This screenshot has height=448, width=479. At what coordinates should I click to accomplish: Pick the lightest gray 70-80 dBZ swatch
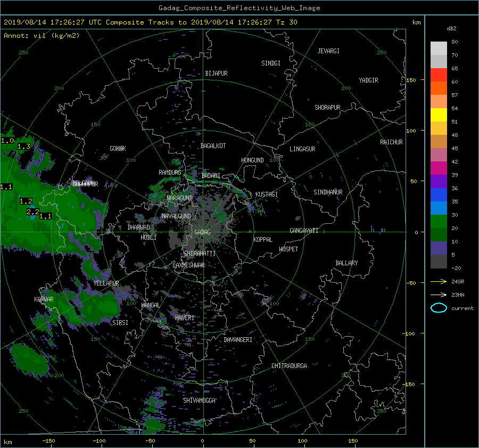(439, 48)
